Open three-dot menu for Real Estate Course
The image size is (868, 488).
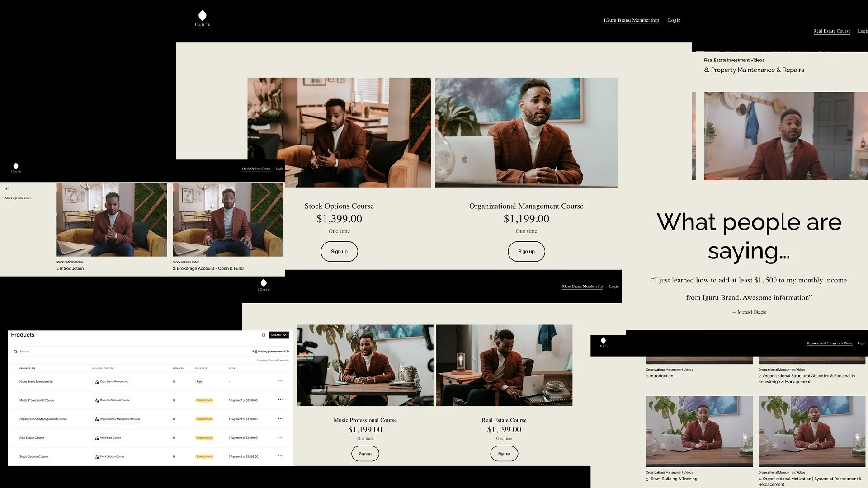coord(280,437)
